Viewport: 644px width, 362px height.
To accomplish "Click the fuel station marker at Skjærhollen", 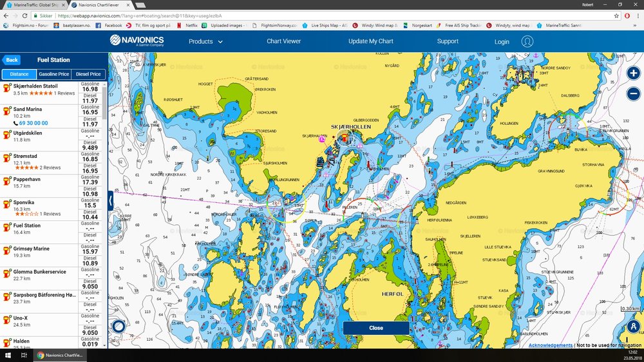I will point(345,138).
